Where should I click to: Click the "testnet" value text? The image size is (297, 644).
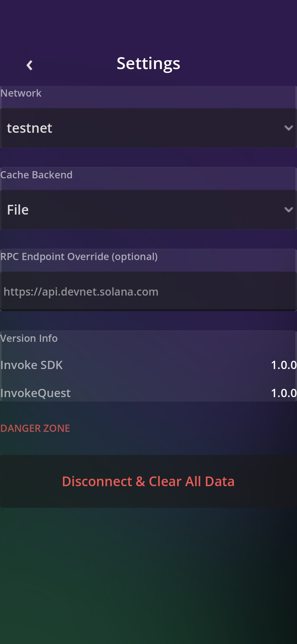click(29, 128)
